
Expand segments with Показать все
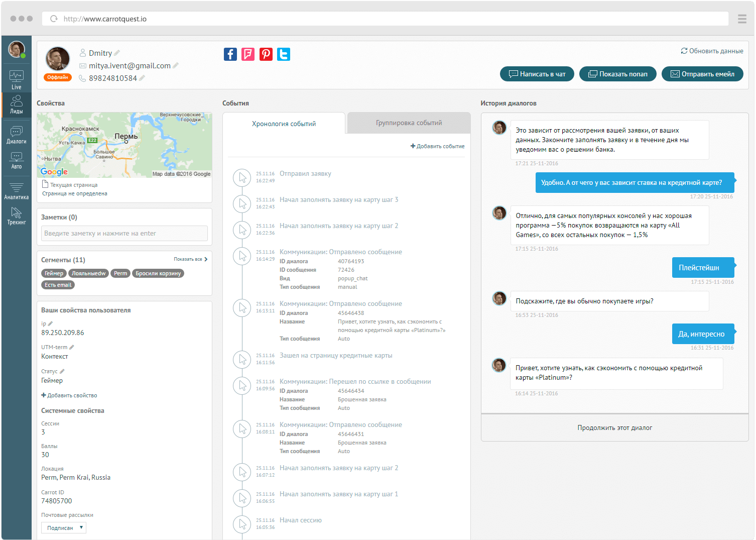point(191,259)
